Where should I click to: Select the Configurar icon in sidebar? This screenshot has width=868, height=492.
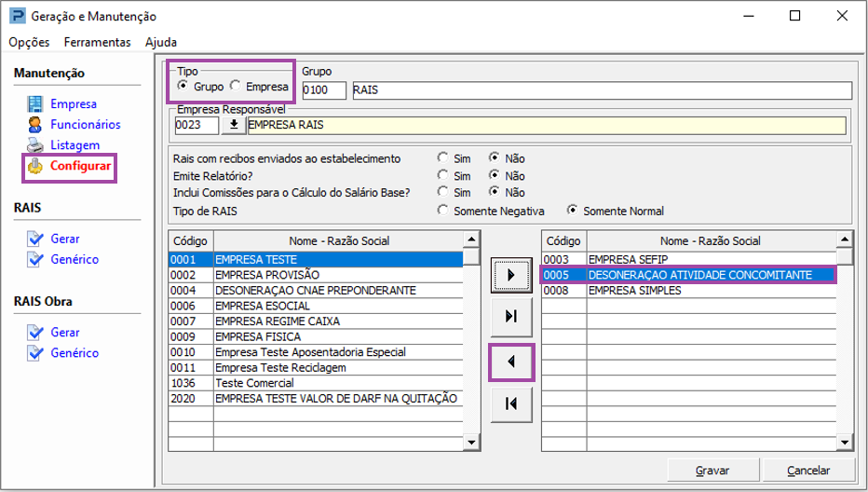[34, 166]
